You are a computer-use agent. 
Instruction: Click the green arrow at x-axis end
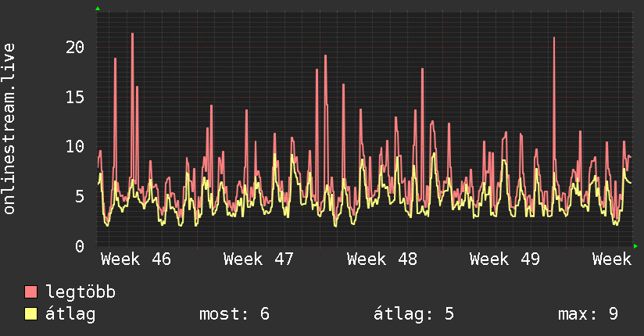(635, 246)
